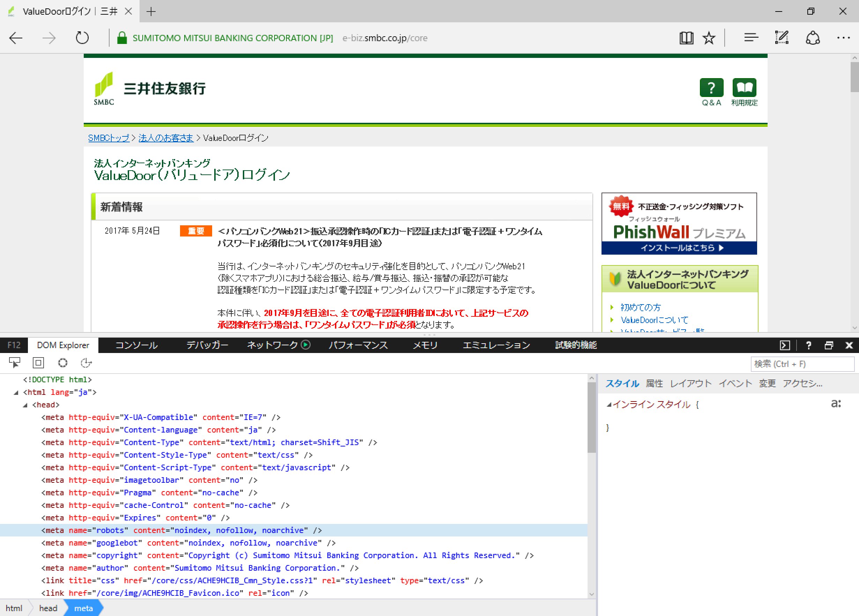Viewport: 859px width, 616px height.
Task: Open the ValueDoorについて sidebar link
Action: tap(654, 320)
